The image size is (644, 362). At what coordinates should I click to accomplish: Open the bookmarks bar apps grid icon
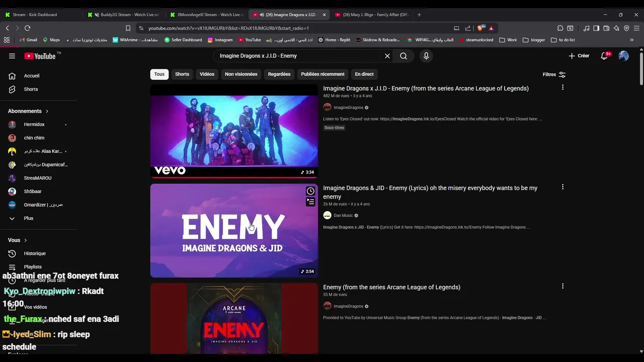7,40
